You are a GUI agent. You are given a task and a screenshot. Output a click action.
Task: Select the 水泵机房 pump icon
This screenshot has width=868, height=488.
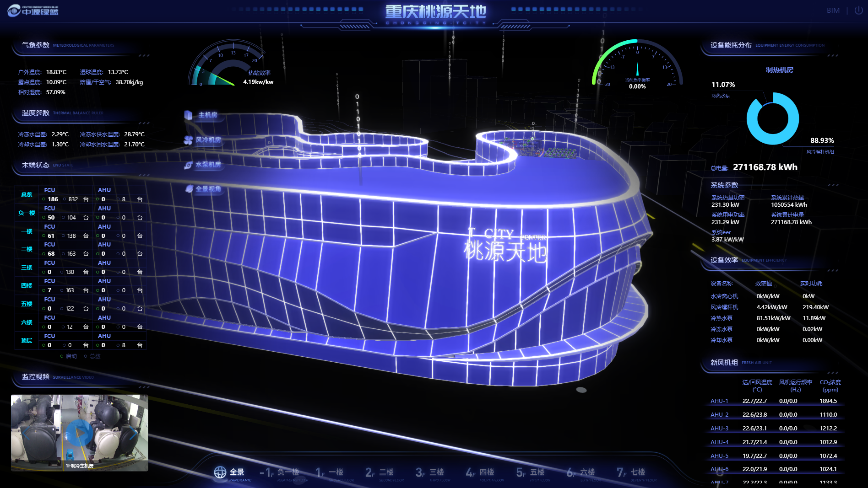188,165
